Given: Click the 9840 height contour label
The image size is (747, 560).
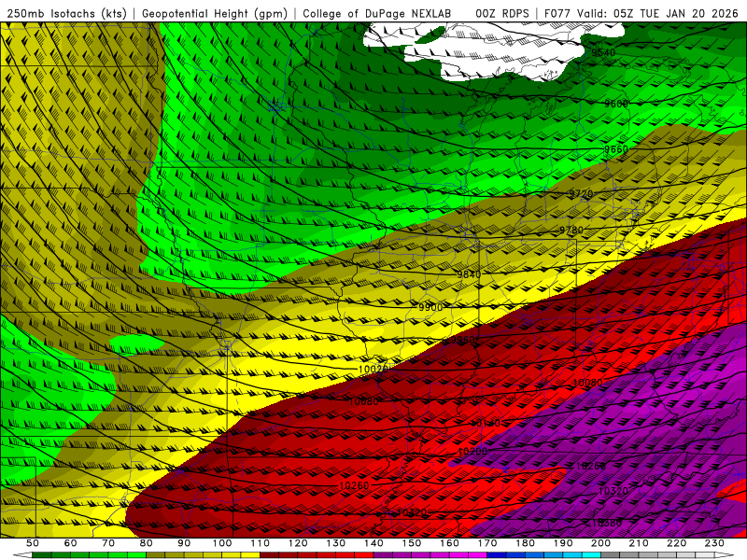Looking at the screenshot, I should click(x=470, y=274).
